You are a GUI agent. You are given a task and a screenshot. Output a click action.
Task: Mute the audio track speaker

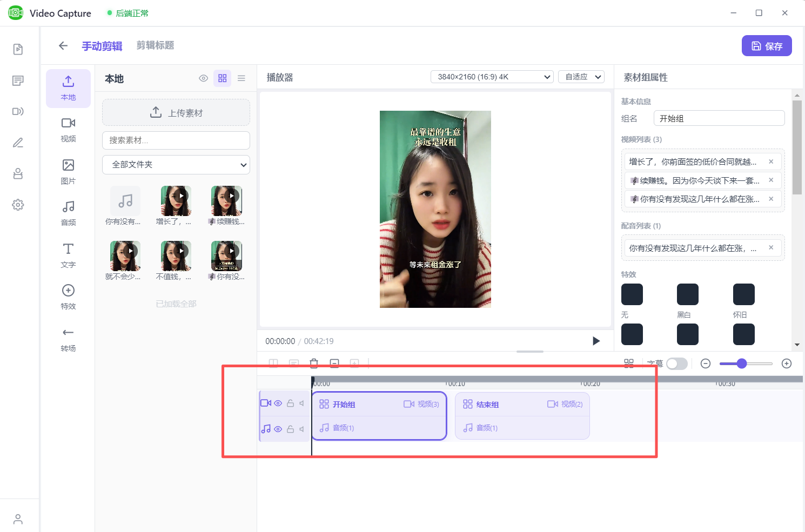coord(302,429)
